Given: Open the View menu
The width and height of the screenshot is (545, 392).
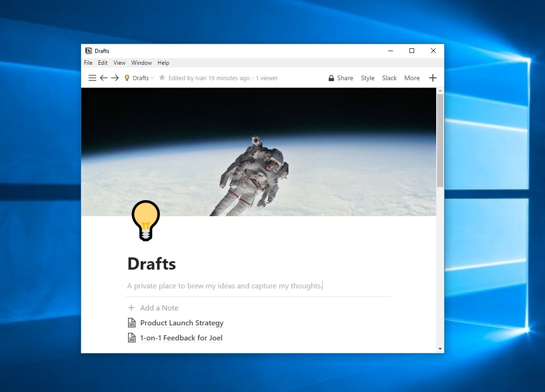Looking at the screenshot, I should (119, 63).
